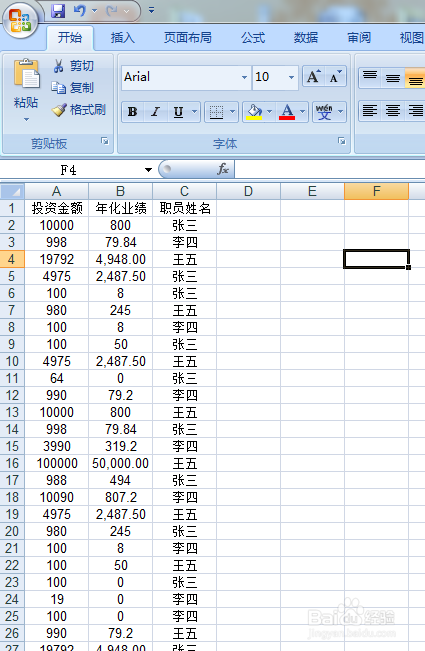Viewport: 425px width, 651px height.
Task: Cut selection with 剪切
Action: pyautogui.click(x=74, y=66)
